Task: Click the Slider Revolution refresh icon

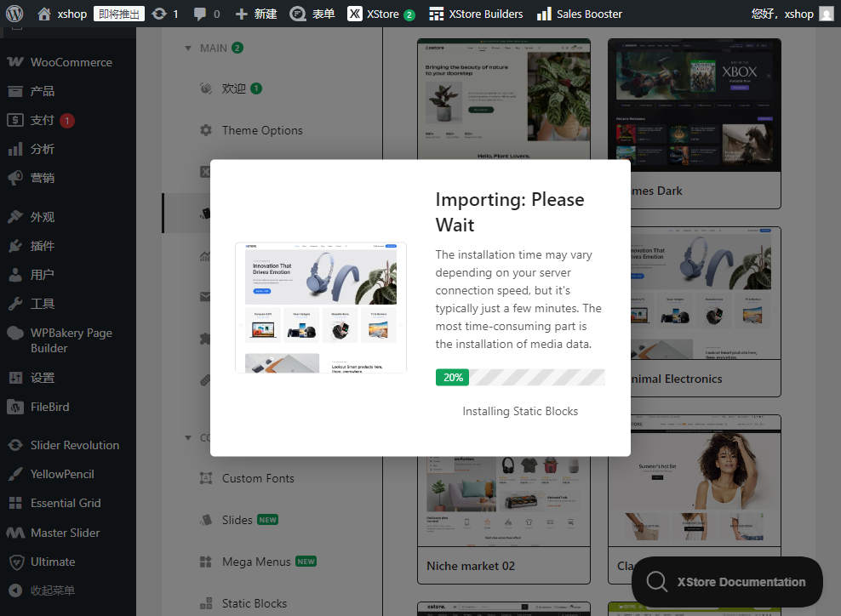Action: tap(15, 445)
